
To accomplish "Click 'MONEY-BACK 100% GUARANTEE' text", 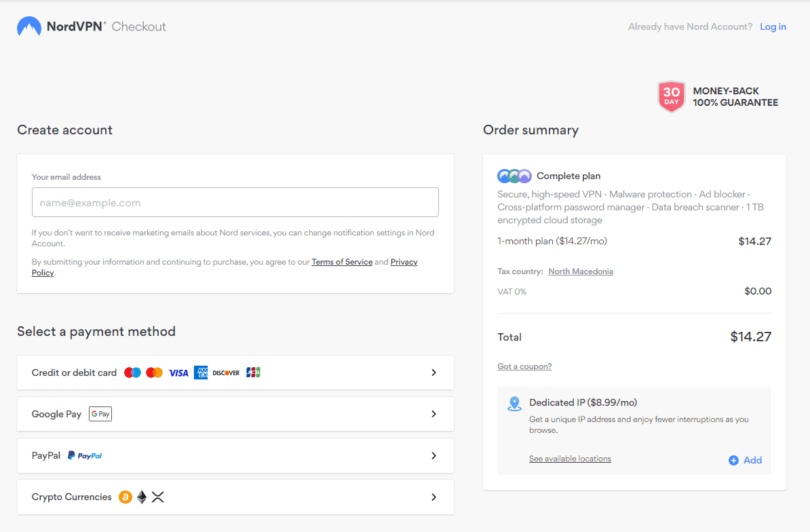I will pos(735,96).
